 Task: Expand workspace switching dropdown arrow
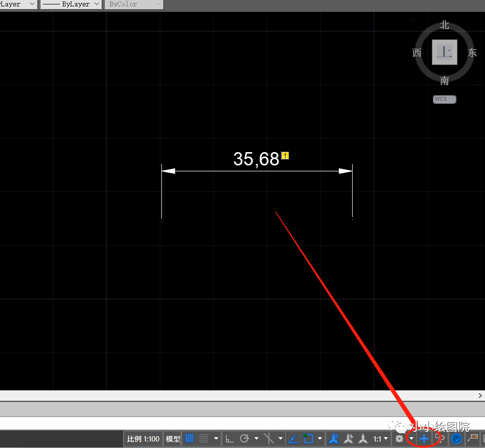tap(411, 439)
